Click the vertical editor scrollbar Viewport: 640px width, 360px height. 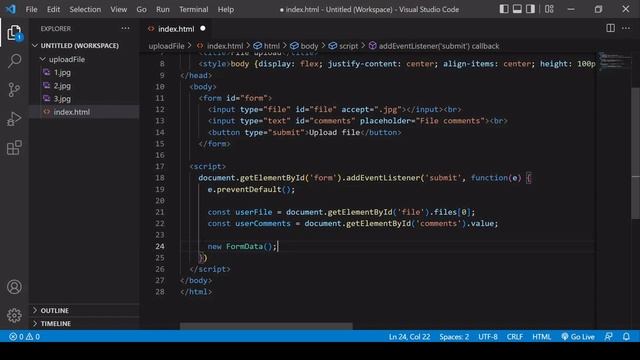[x=636, y=154]
